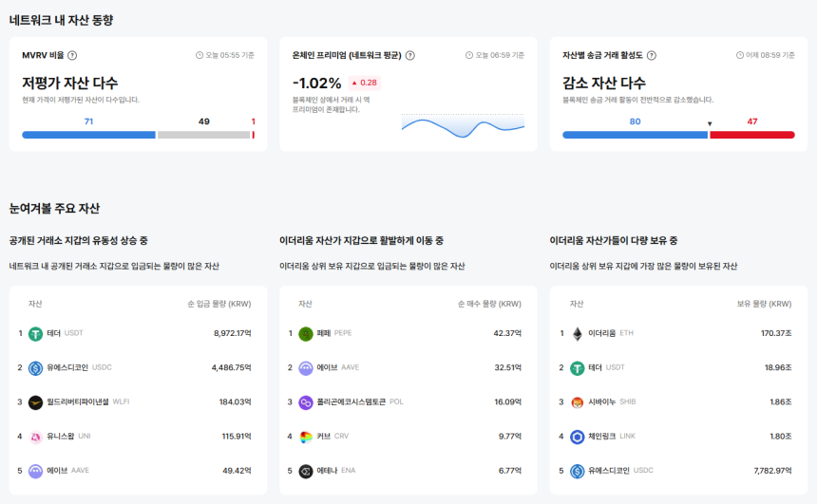Open the 폴리곤에코시스템토큰 POL row
Image resolution: width=817 pixels, height=504 pixels.
pyautogui.click(x=408, y=401)
